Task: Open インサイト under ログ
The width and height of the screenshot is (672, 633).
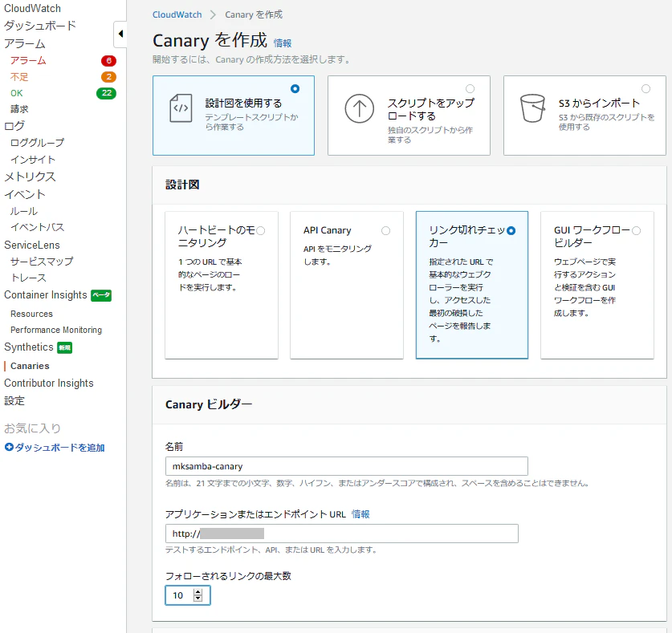Action: tap(33, 160)
